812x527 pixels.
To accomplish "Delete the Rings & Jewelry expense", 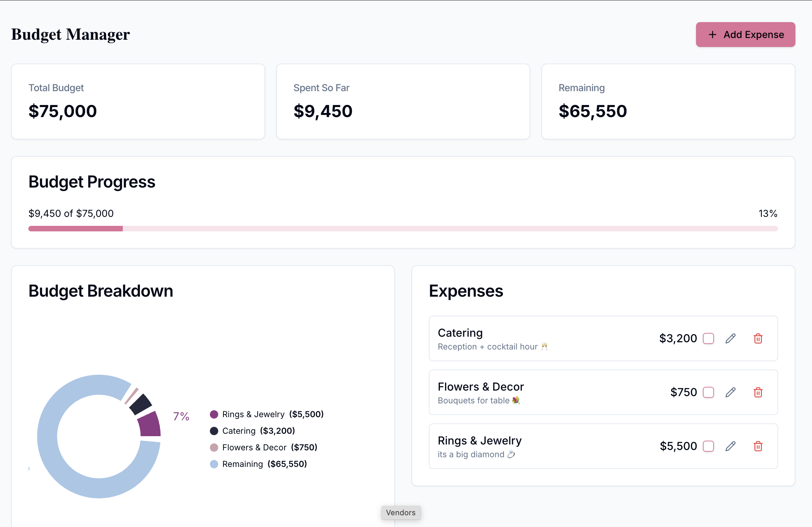I will [x=758, y=446].
